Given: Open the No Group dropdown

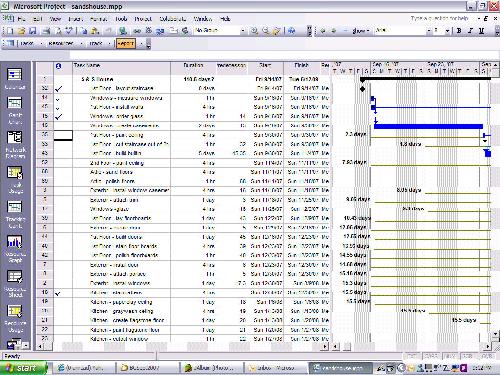Looking at the screenshot, I should 243,31.
